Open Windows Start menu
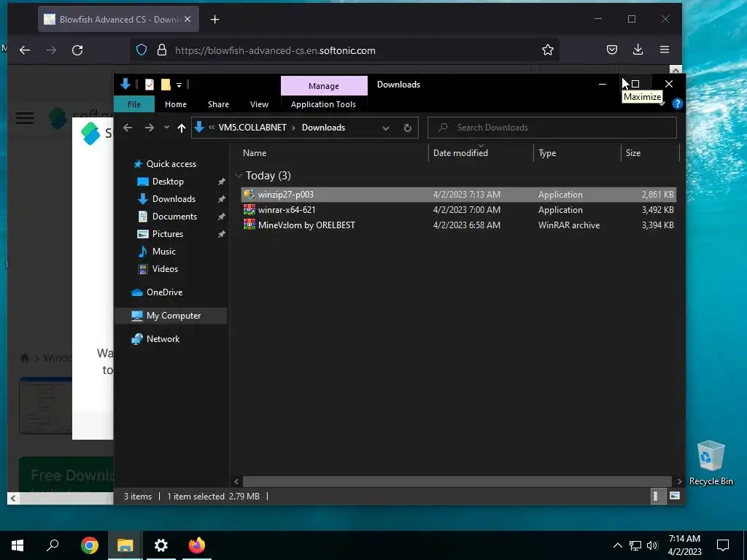 pos(18,545)
